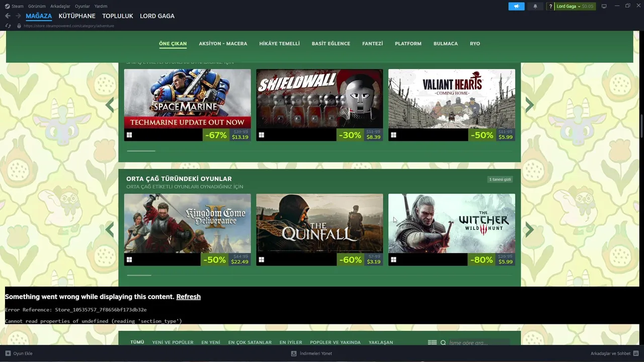Select the EN ÇOK SATANLAR list tab
This screenshot has height=362, width=644.
point(250,342)
